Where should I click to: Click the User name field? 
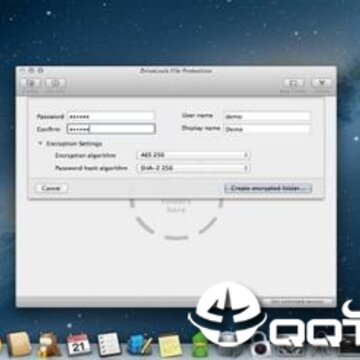[x=267, y=116]
